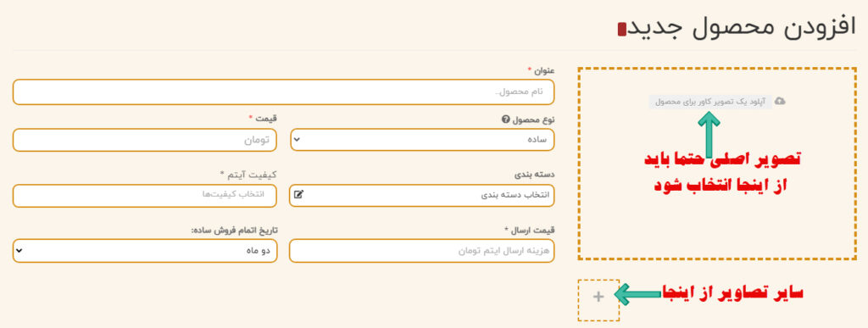Open the نوع محصول dropdown showing ساده
The height and width of the screenshot is (328, 868).
422,140
